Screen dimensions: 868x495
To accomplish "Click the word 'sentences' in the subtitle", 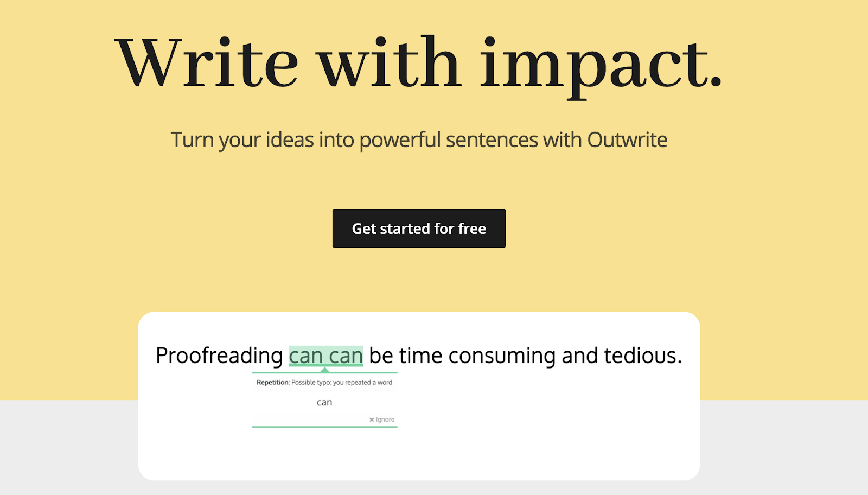I will 492,140.
